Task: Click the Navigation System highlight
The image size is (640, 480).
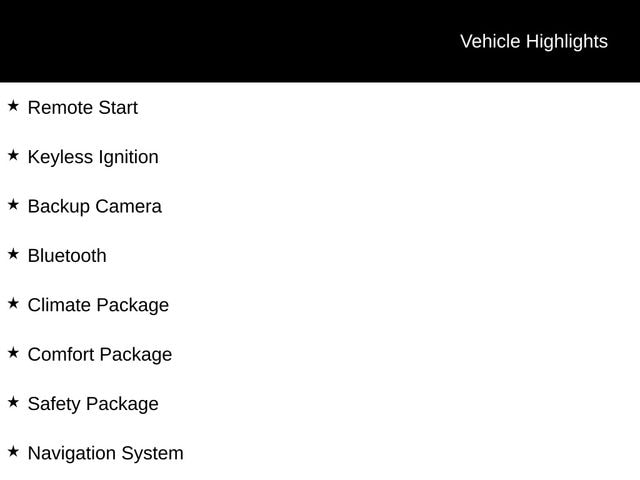Action: 105,453
